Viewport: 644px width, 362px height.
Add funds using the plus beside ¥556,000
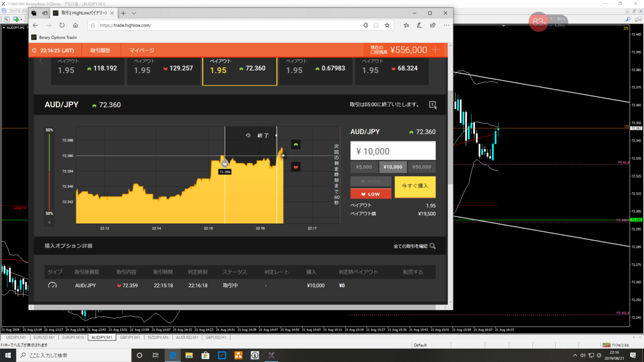(x=435, y=50)
